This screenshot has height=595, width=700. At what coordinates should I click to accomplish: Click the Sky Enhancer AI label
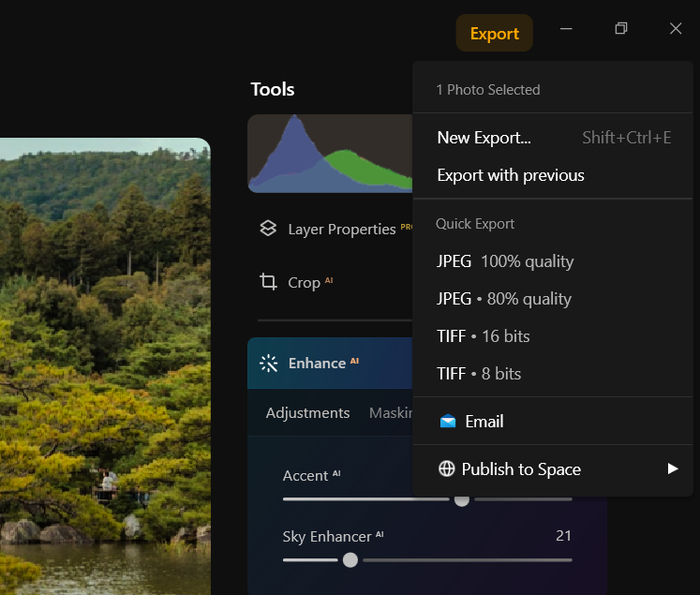pyautogui.click(x=333, y=536)
